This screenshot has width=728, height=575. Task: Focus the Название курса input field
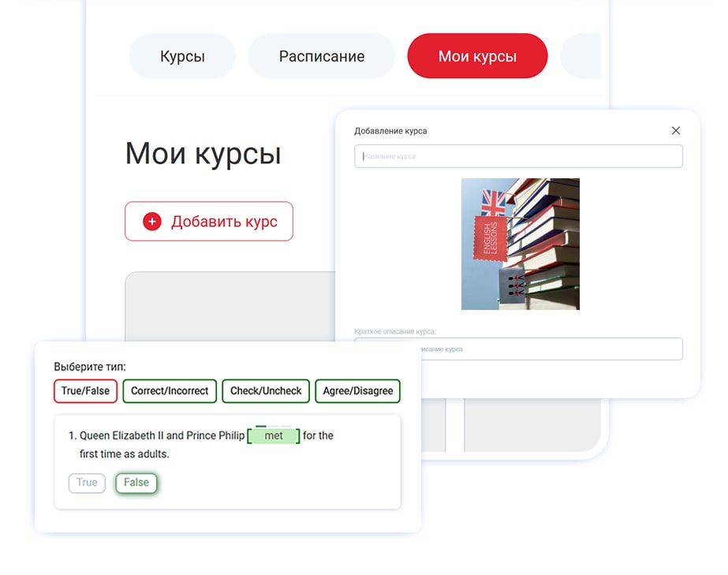[x=518, y=156]
